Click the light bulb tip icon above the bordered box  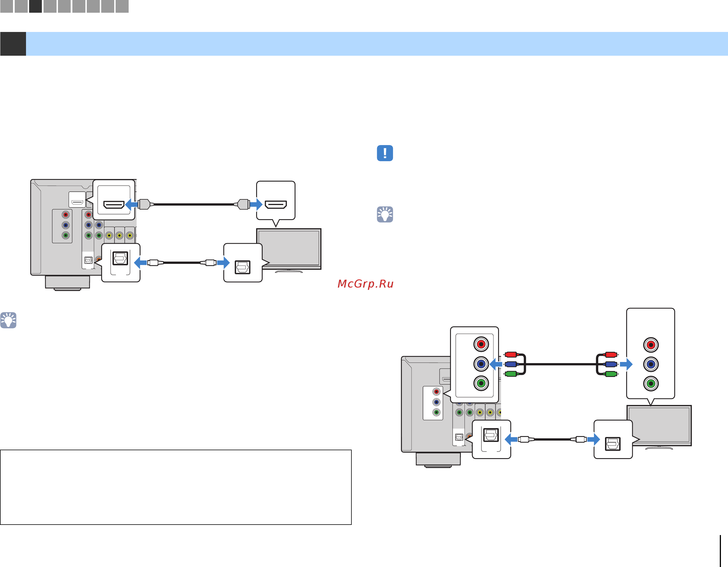(x=8, y=320)
